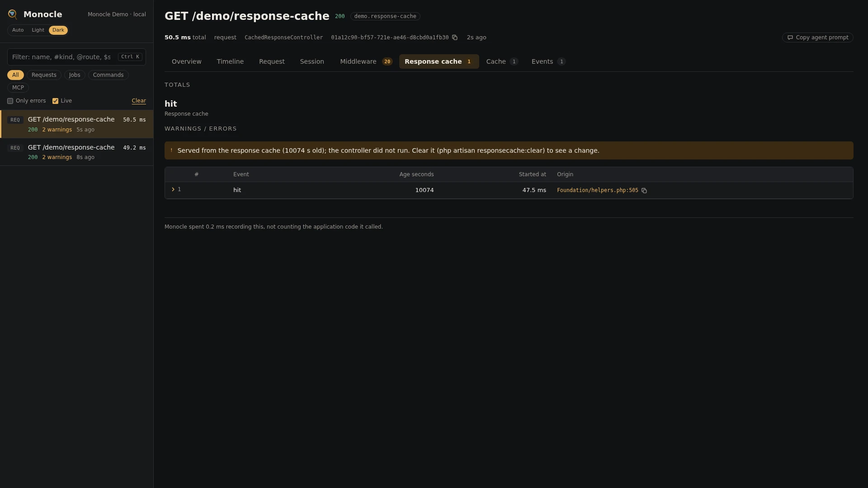Image resolution: width=868 pixels, height=488 pixels.
Task: Click the demo.response-cache route badge
Action: pyautogui.click(x=385, y=16)
